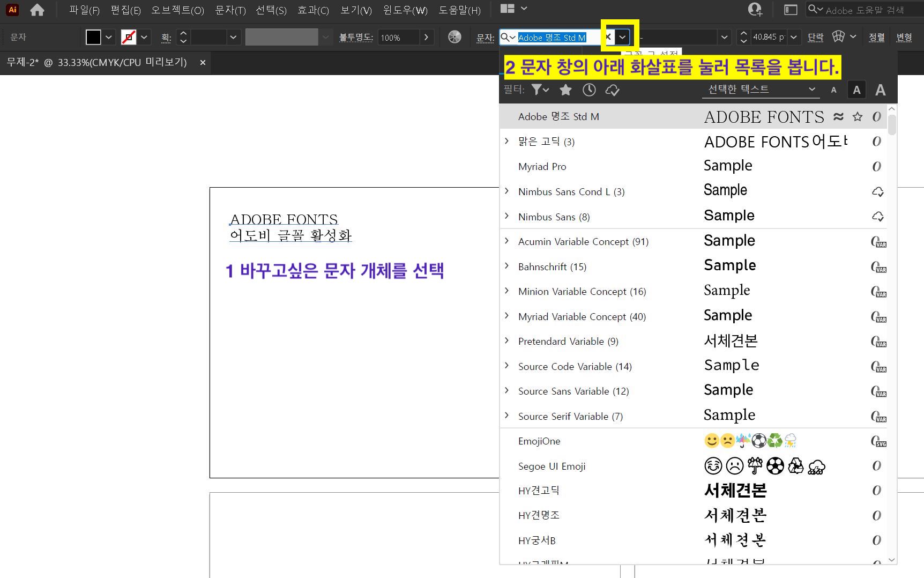Clear the font name search field
Screen dimensions: 924x578
[608, 37]
